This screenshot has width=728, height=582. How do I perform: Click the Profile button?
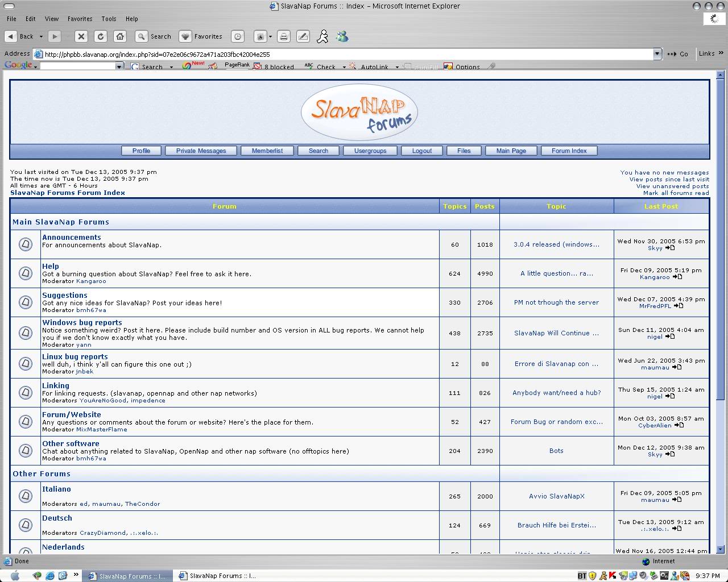(x=141, y=151)
